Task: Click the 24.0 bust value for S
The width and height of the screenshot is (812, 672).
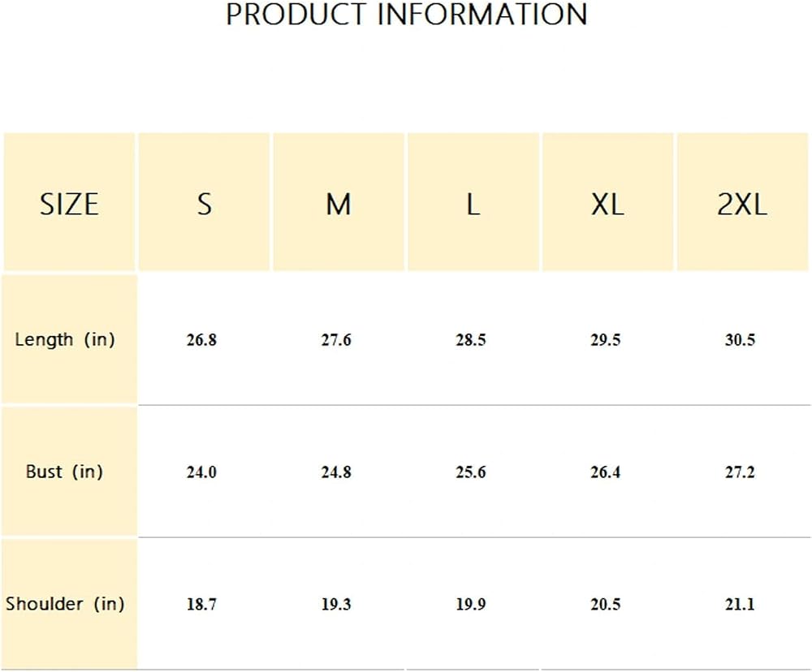Action: tap(201, 472)
